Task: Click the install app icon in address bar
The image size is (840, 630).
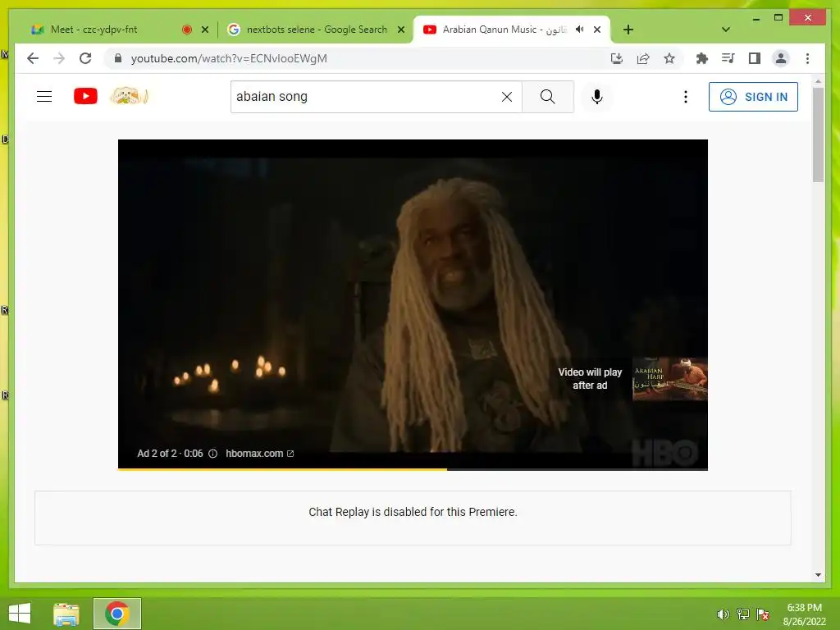Action: tap(617, 58)
